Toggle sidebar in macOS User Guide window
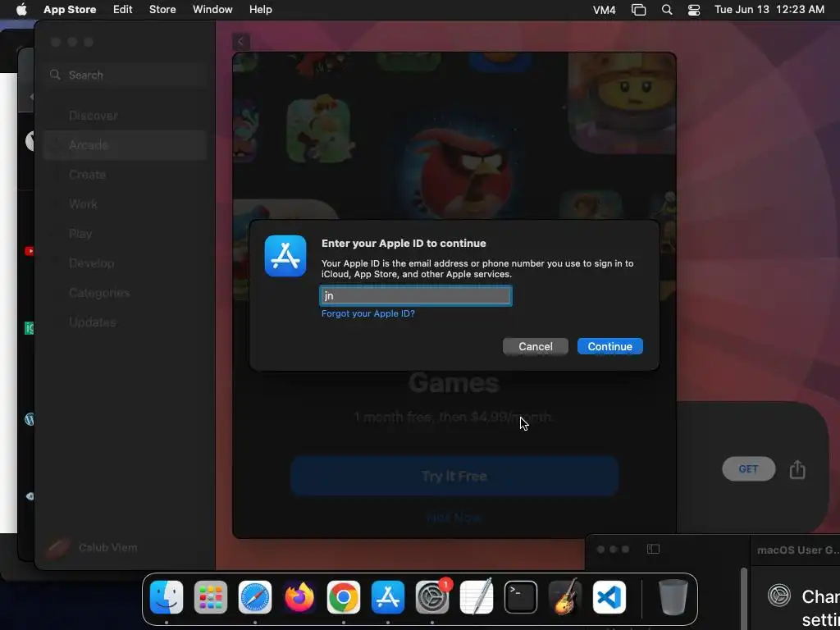The image size is (840, 630). 653,549
